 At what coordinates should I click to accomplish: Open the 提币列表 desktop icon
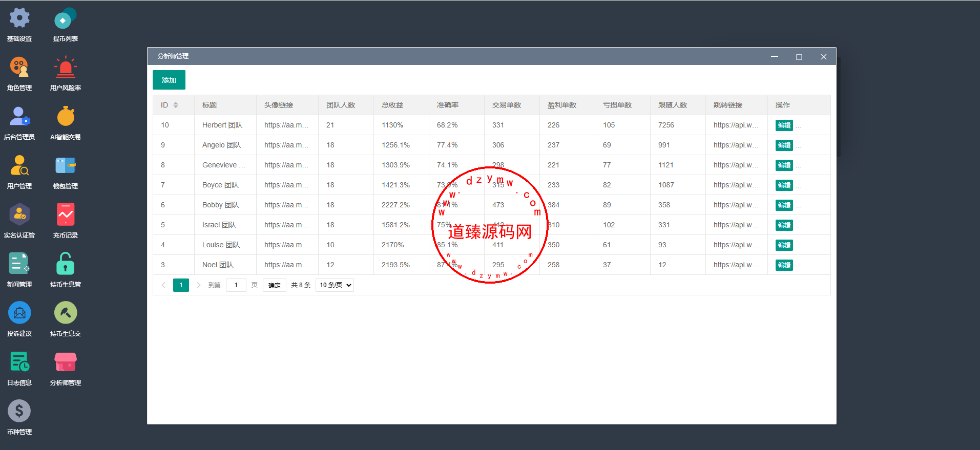[66, 18]
